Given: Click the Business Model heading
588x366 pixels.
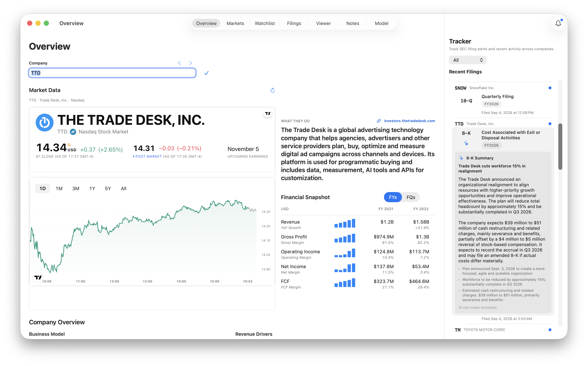Looking at the screenshot, I should [47, 334].
